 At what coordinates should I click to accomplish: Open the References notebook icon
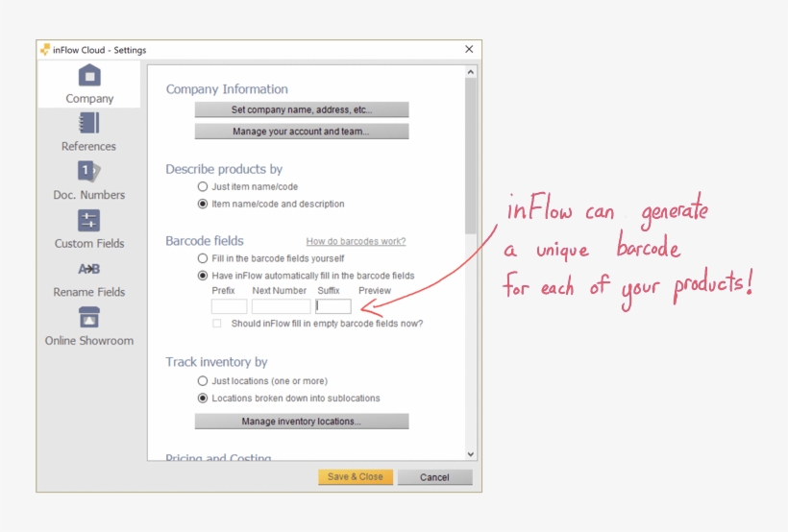[89, 123]
